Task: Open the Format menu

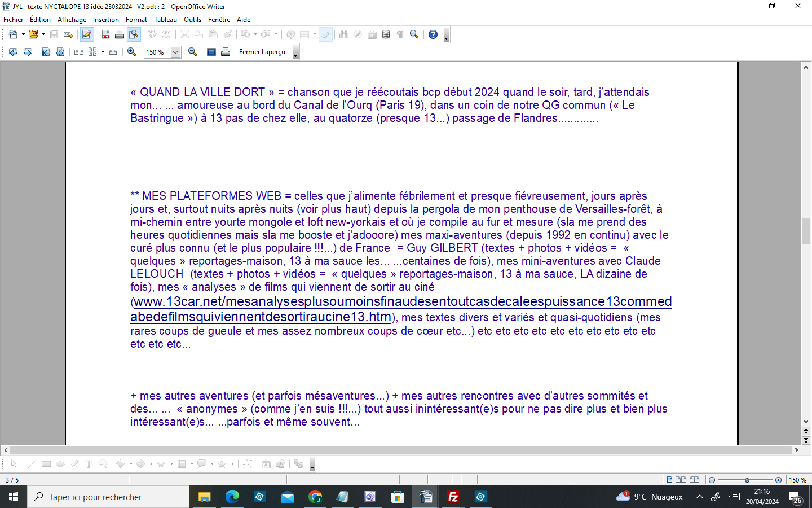Action: click(136, 20)
